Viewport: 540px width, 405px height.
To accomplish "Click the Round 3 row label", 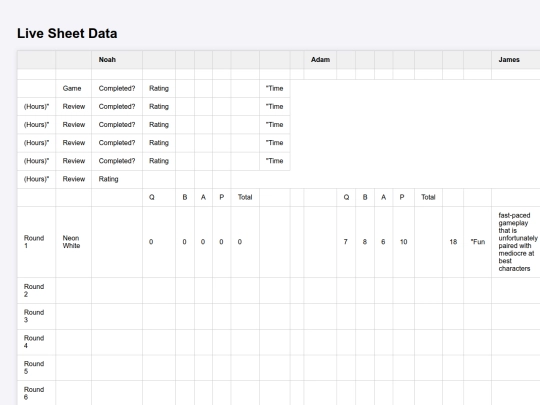I will [x=36, y=316].
